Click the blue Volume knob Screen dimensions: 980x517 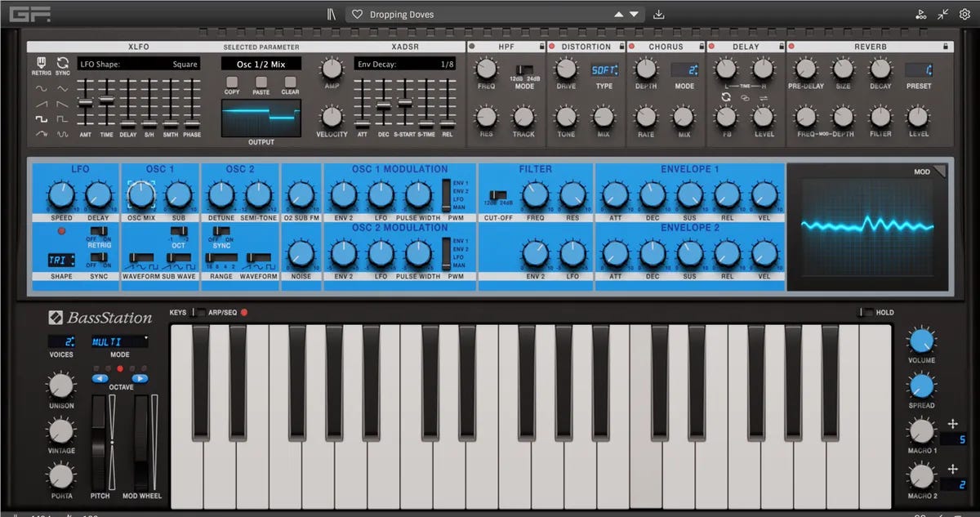pos(921,341)
